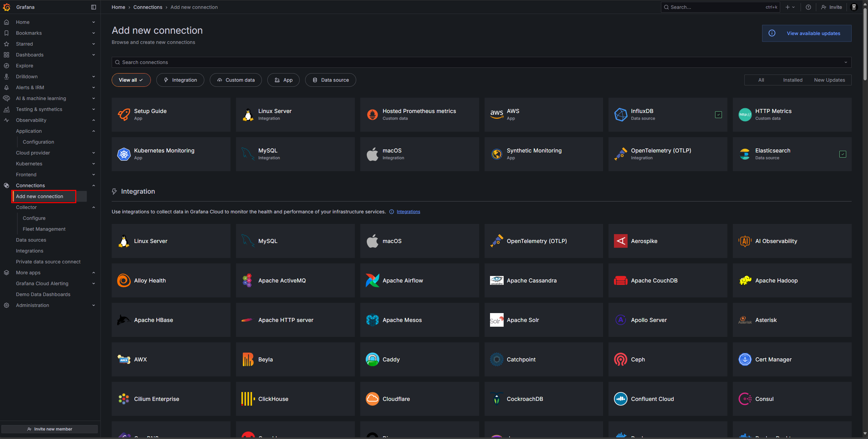Screen dimensions: 868x439
Task: Collapse the Observability section chevron
Action: click(94, 120)
